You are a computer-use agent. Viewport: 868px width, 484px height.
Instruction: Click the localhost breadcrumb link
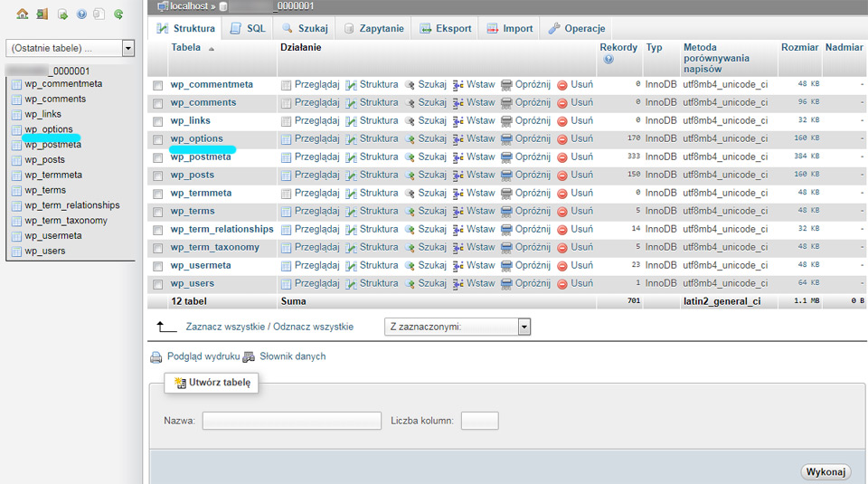tap(189, 6)
